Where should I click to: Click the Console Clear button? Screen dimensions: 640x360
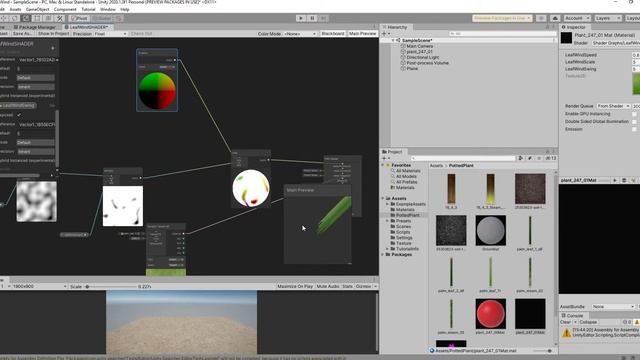[565, 322]
